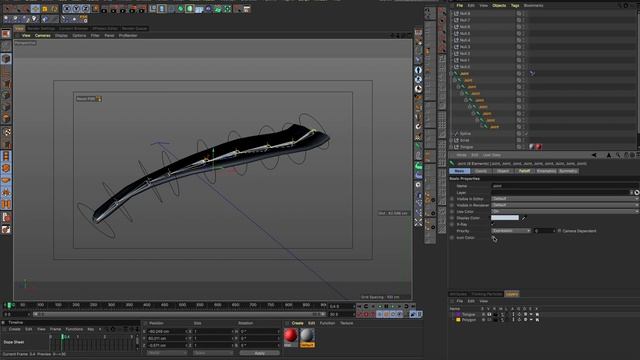Click the purple Tongue layer color swatch

tap(458, 315)
